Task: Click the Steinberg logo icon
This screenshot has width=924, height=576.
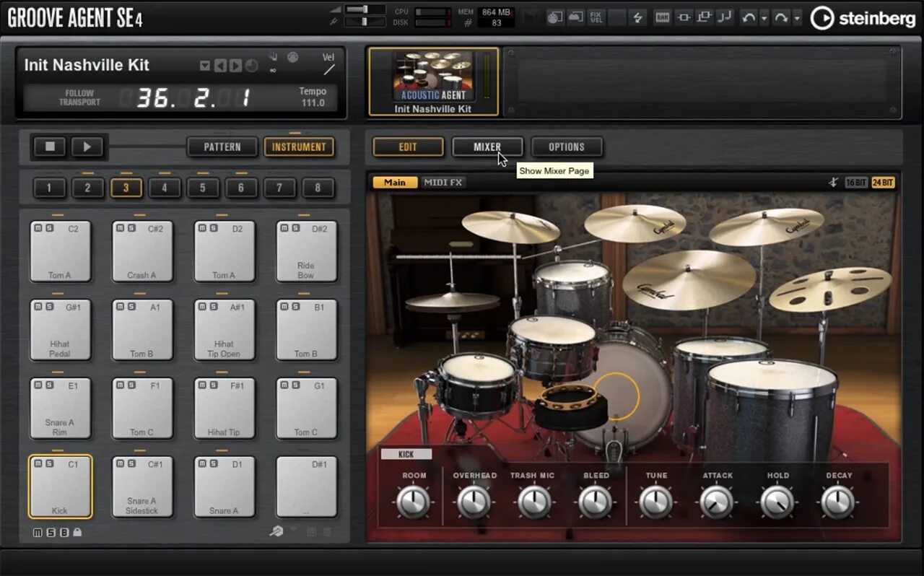Action: pyautogui.click(x=821, y=18)
